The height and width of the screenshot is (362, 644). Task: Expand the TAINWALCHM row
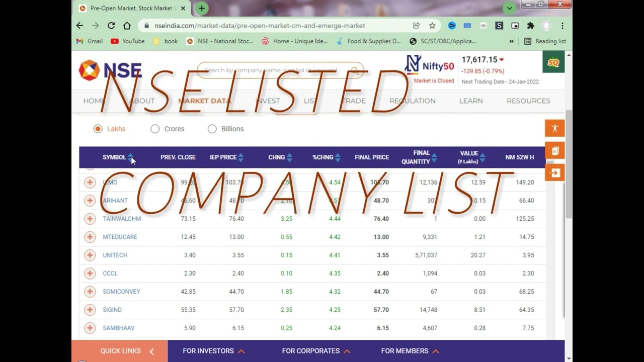[90, 219]
